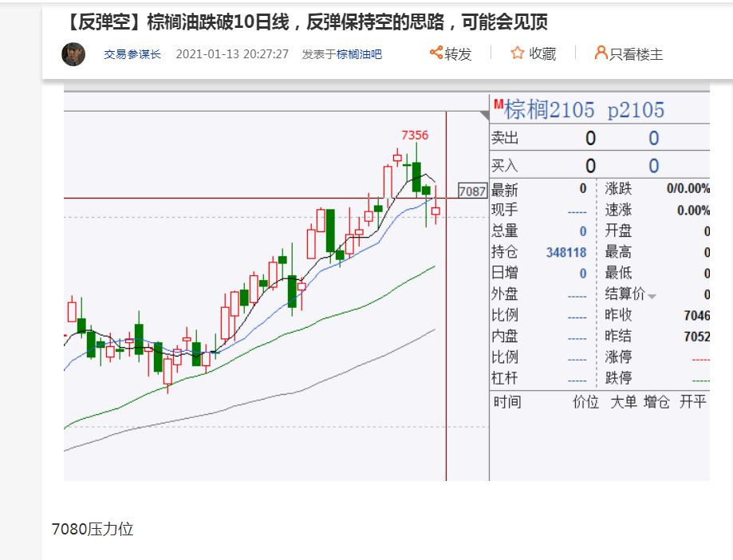Click the 卖出 quote row label
Screen dimensions: 733x560
(x=505, y=138)
